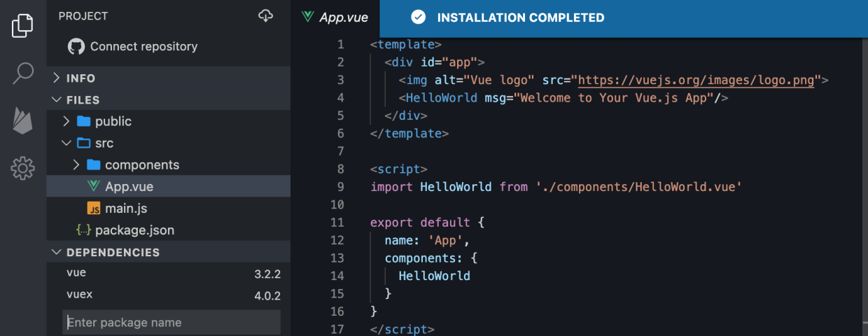Image resolution: width=868 pixels, height=336 pixels.
Task: Open the Explorer files icon in the sidebar
Action: pyautogui.click(x=22, y=25)
